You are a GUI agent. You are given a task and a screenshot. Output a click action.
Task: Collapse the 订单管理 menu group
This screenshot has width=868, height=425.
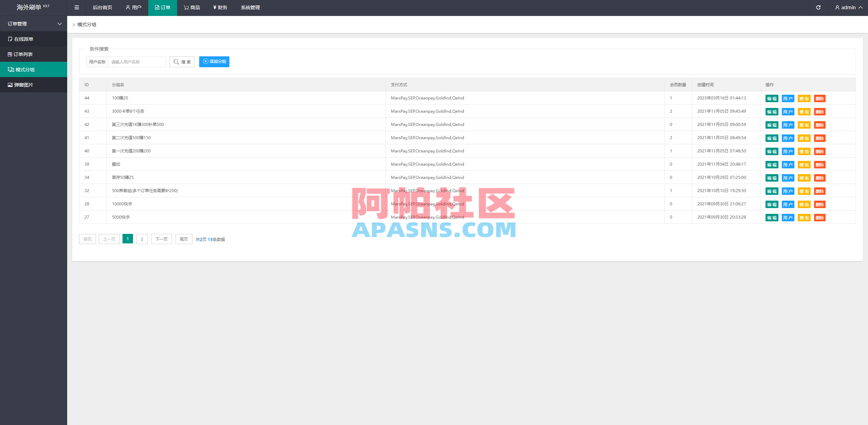[x=34, y=23]
